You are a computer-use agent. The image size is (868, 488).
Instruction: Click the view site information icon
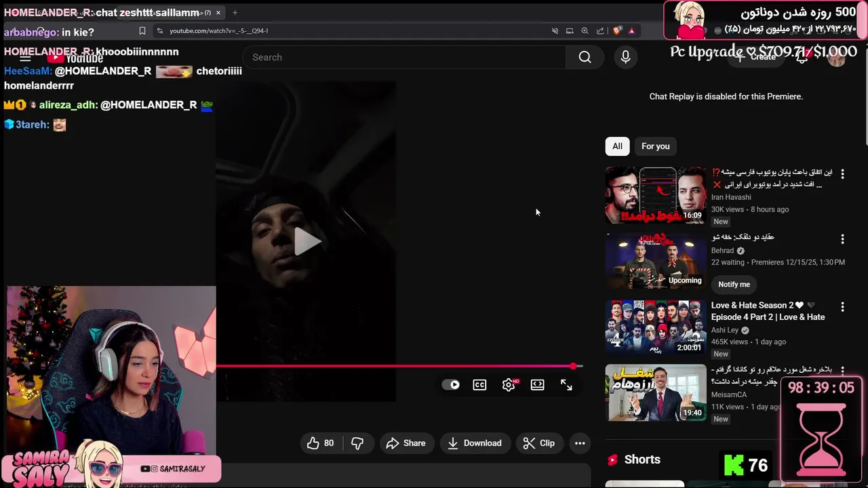coord(159,30)
